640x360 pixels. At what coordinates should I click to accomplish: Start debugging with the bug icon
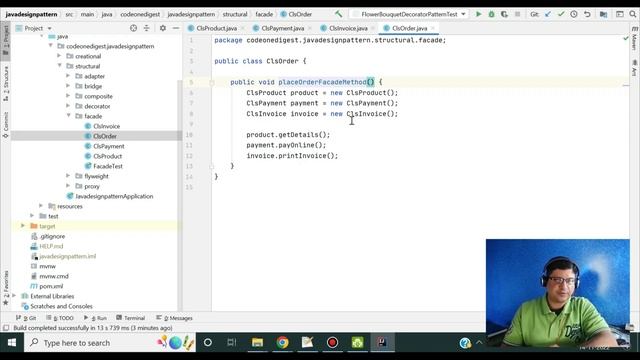tap(491, 14)
